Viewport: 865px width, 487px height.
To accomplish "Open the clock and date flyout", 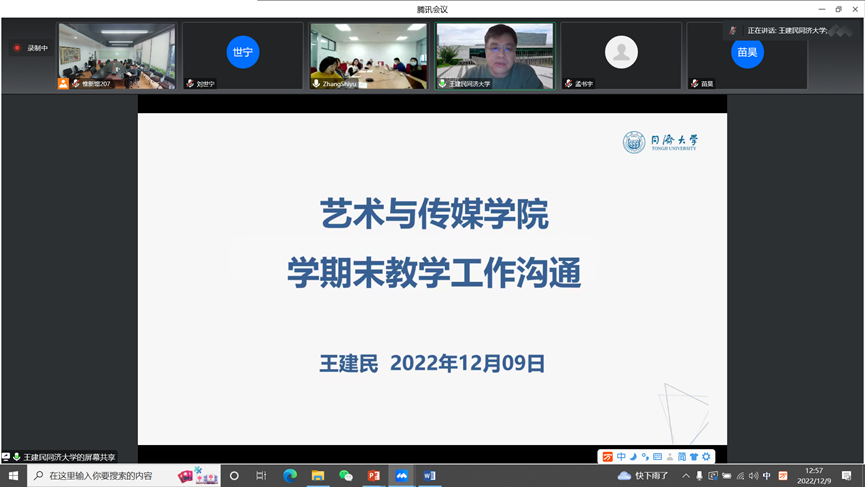I will click(814, 476).
